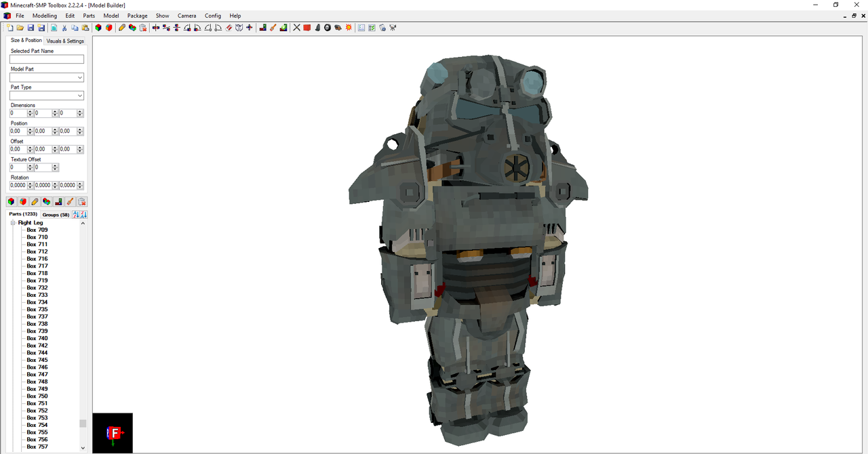Sort parts Z to A descending
Screen dimensions: 868x454
pyautogui.click(x=84, y=214)
